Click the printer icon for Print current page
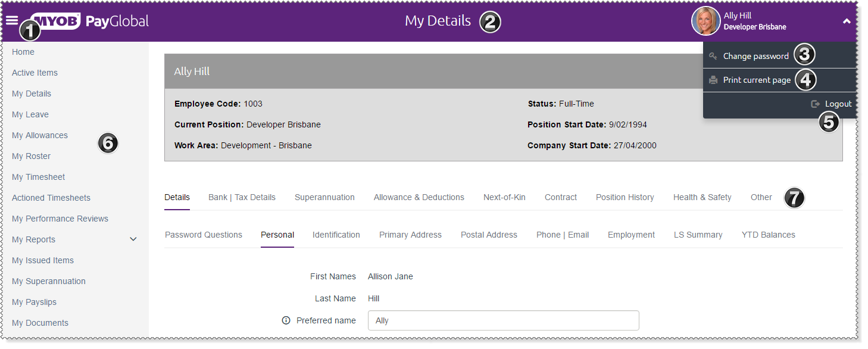 pos(713,80)
